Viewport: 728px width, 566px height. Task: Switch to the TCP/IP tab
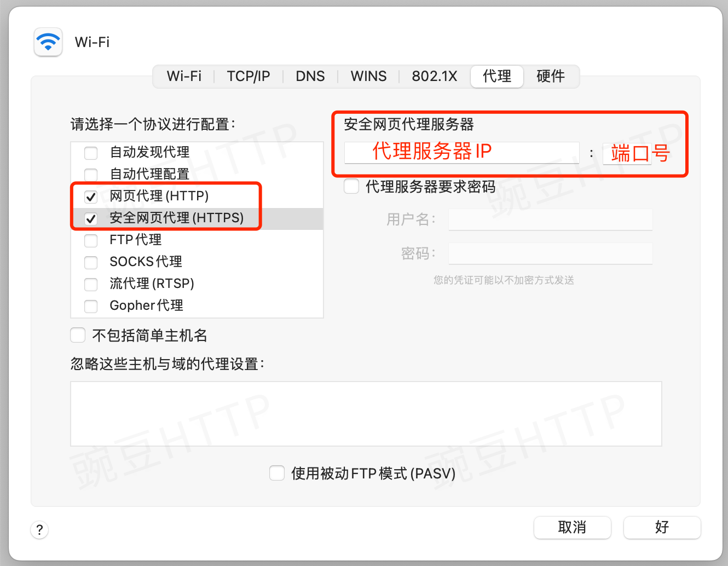pos(249,76)
